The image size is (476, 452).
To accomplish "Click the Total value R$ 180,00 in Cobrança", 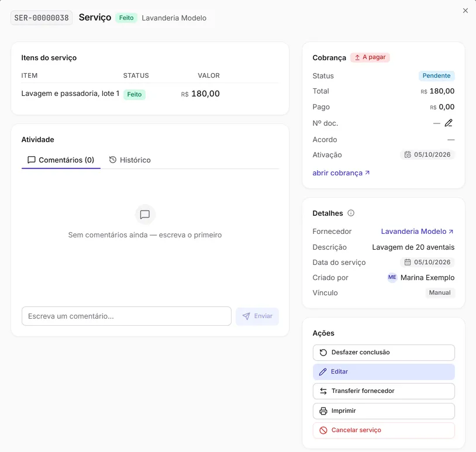I will click(437, 91).
